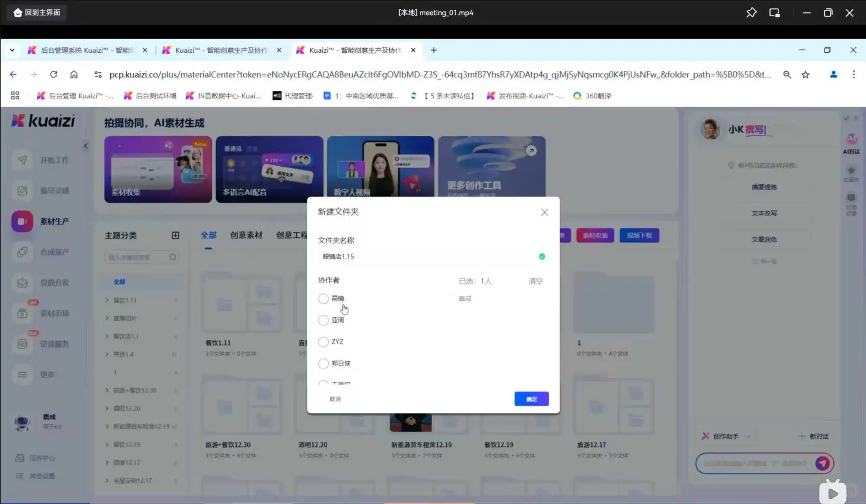Add a new 主题分类 with plus icon

pos(176,235)
